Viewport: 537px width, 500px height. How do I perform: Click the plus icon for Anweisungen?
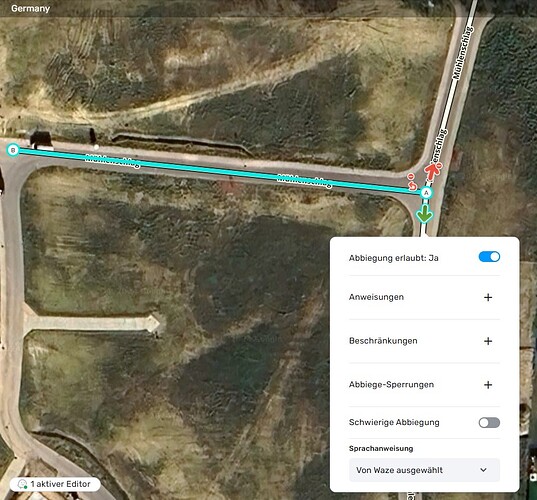pos(488,297)
